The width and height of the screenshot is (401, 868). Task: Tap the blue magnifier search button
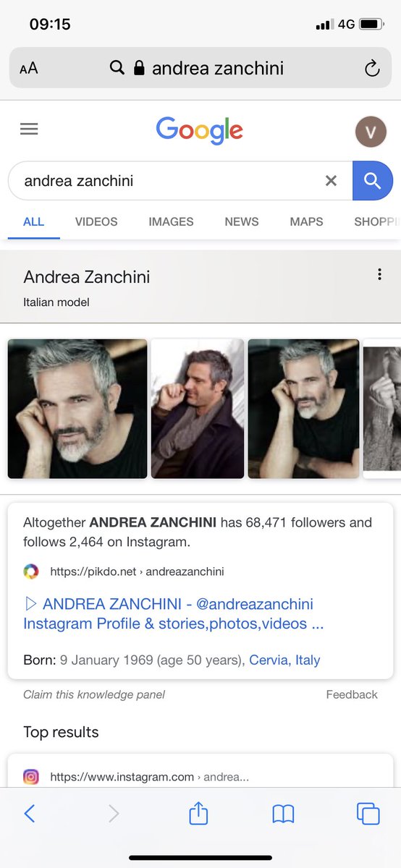coord(373,181)
